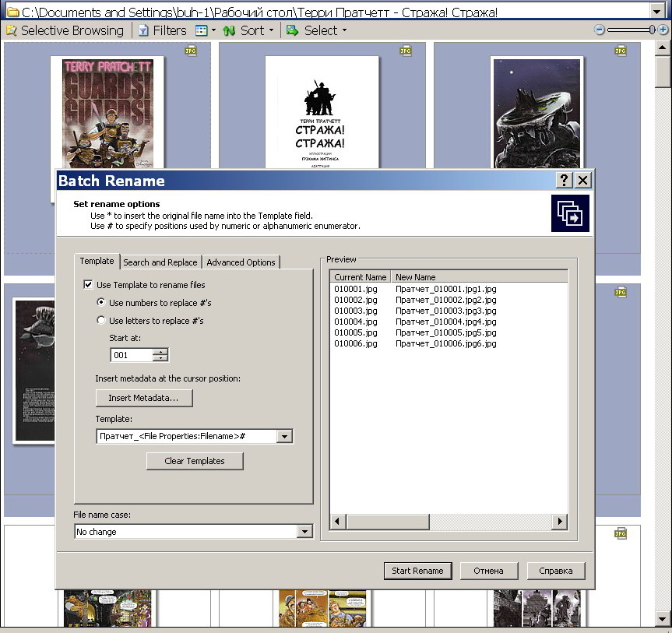This screenshot has height=633, width=672.
Task: Click the batch rename icon in dialog header
Action: (570, 213)
